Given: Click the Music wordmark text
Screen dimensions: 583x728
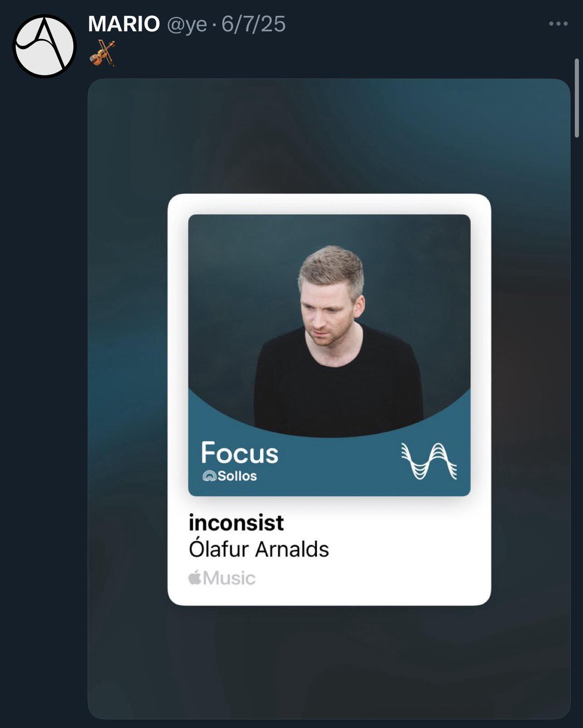Looking at the screenshot, I should 229,578.
